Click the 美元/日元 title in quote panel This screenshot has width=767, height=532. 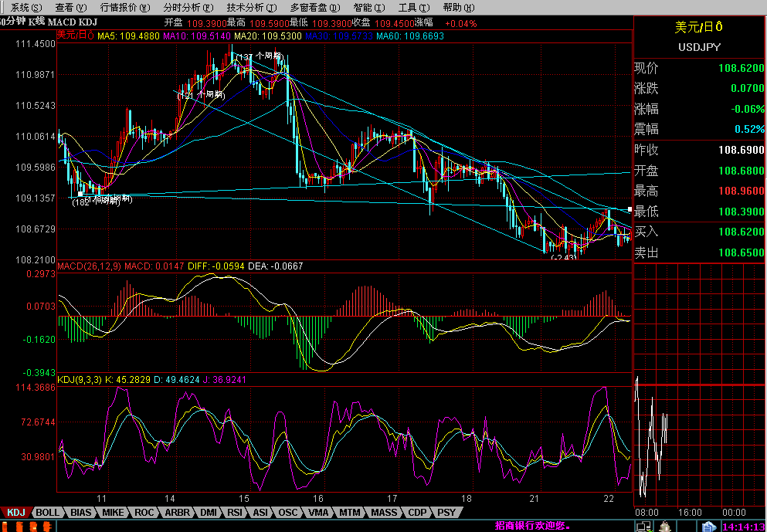pos(699,27)
